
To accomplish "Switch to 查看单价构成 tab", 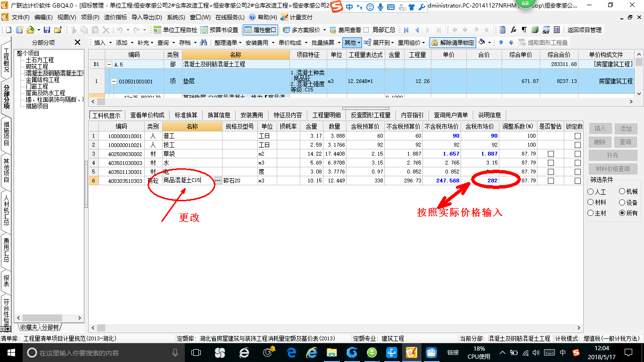I will click(148, 115).
